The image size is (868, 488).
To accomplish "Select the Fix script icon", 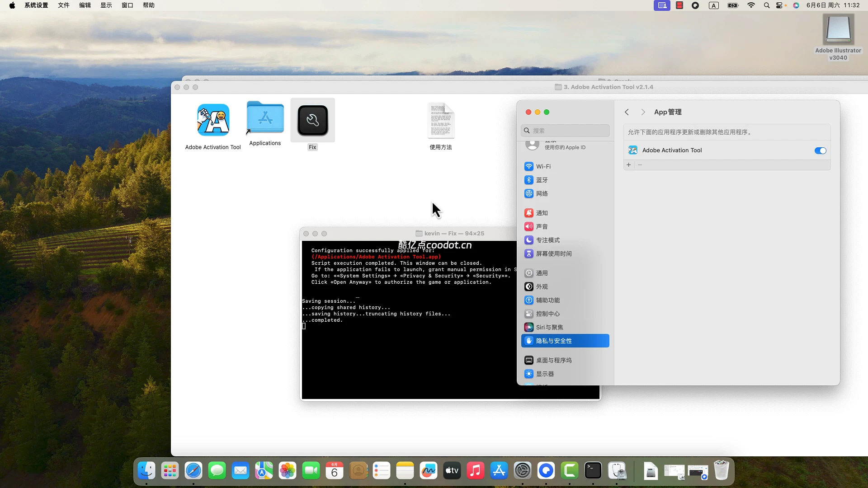I will 312,120.
